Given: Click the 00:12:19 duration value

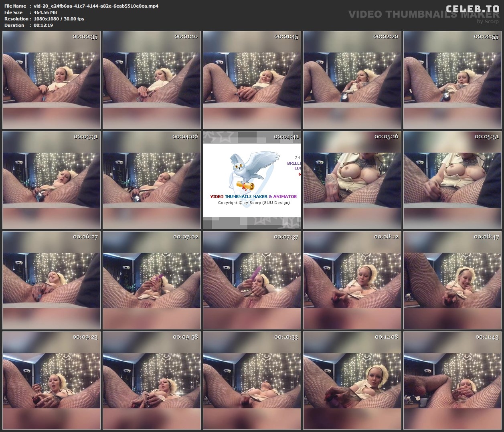Looking at the screenshot, I should [43, 25].
